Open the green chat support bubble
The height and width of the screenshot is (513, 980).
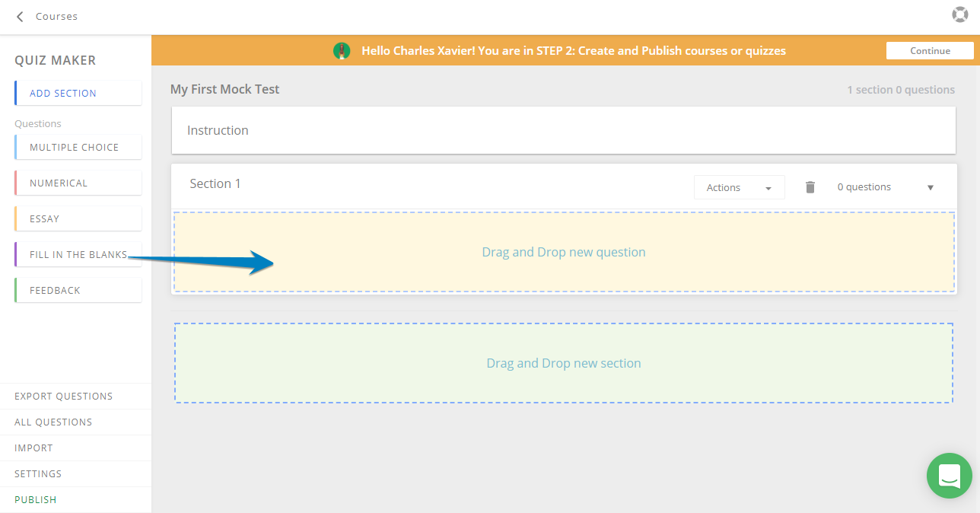[950, 476]
